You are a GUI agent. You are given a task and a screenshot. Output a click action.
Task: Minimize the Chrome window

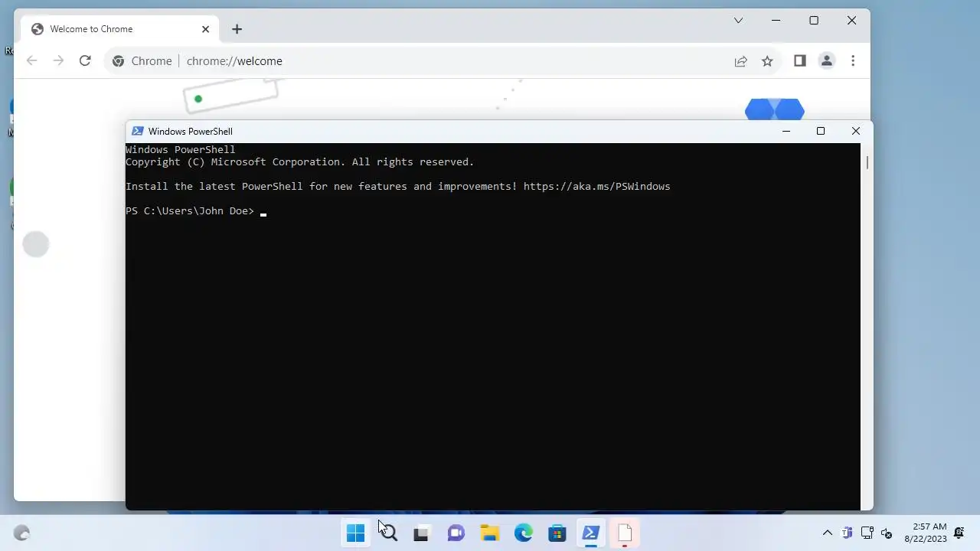pyautogui.click(x=776, y=21)
